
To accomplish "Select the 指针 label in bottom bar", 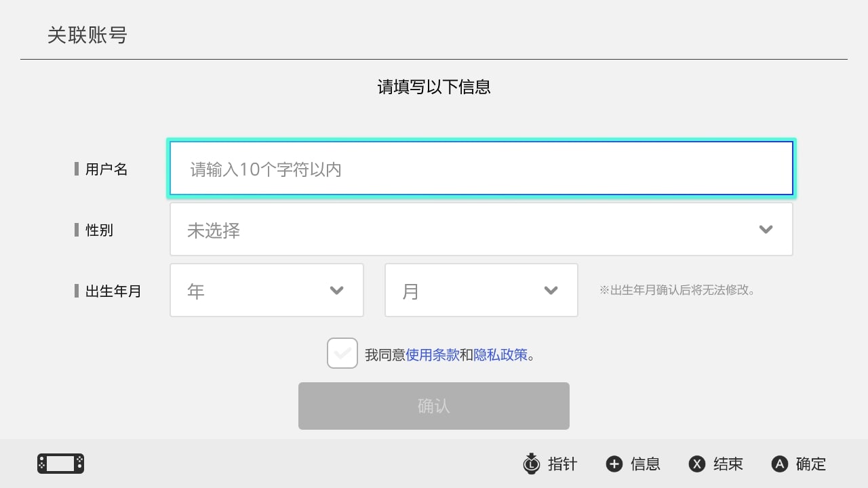I will pyautogui.click(x=562, y=464).
